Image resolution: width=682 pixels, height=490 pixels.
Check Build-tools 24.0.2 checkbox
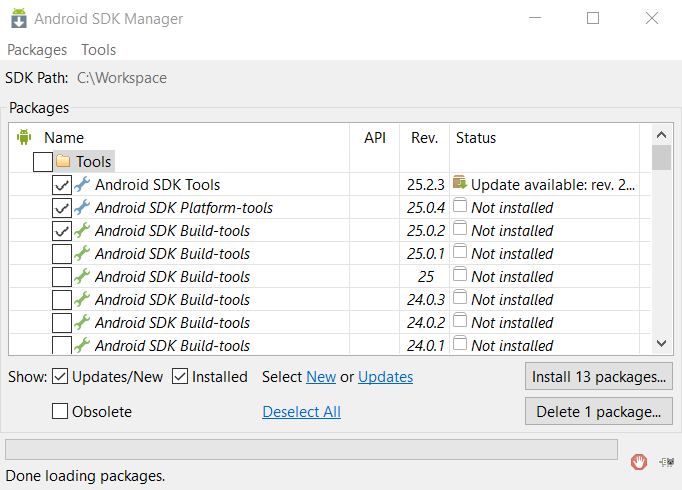click(62, 323)
